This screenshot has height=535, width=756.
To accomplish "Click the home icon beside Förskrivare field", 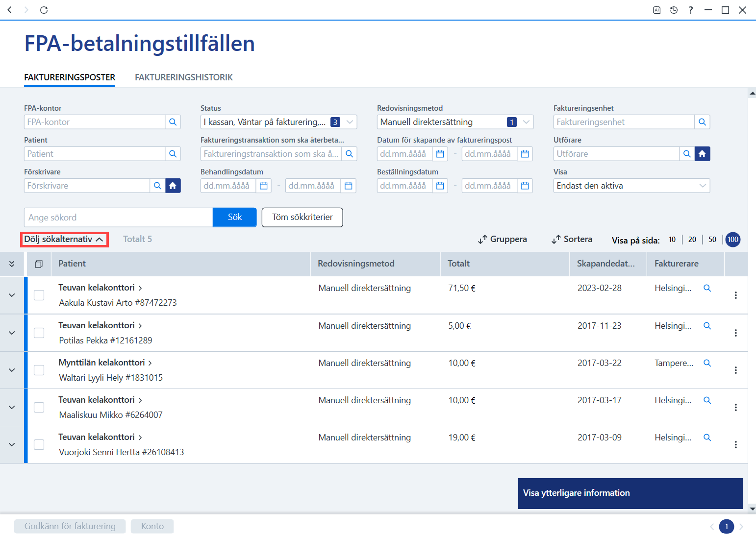I will [173, 186].
